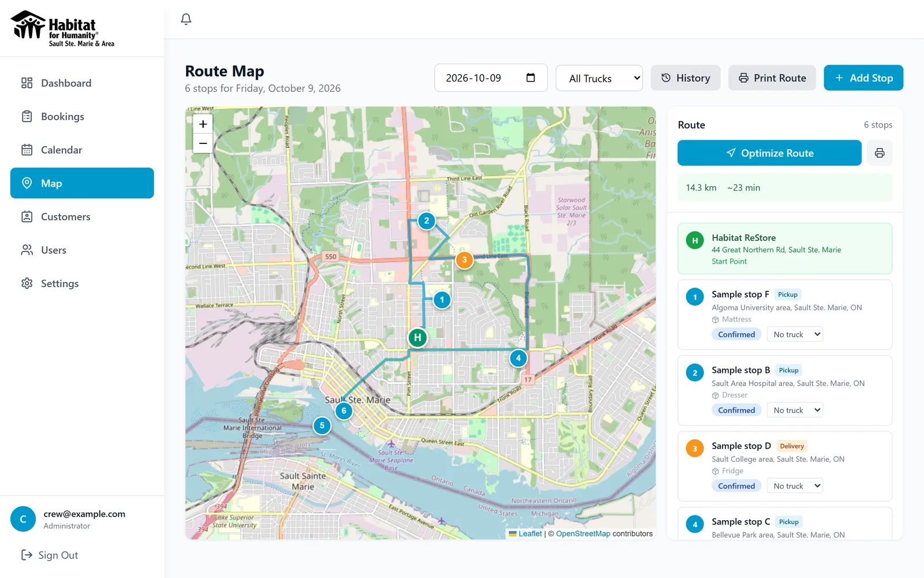Screen dimensions: 924x578
Task: Click the orange number 3 badge for Sample stop D
Action: [x=695, y=449]
